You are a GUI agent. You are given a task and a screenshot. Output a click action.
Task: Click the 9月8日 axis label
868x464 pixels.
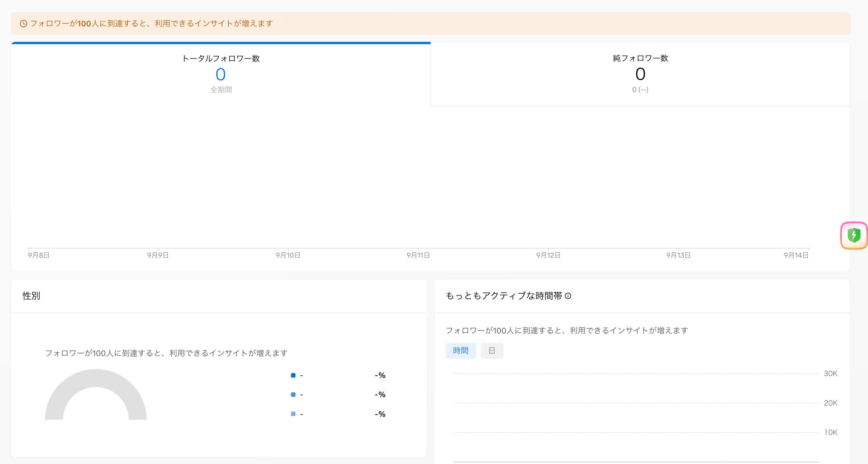(38, 255)
